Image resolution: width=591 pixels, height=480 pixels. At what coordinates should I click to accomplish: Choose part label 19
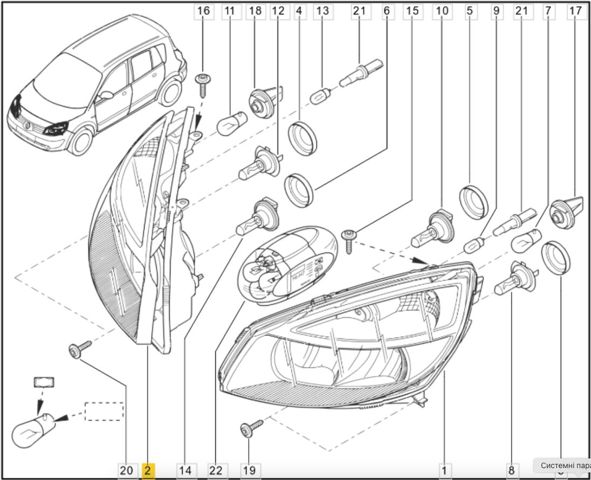pyautogui.click(x=249, y=470)
